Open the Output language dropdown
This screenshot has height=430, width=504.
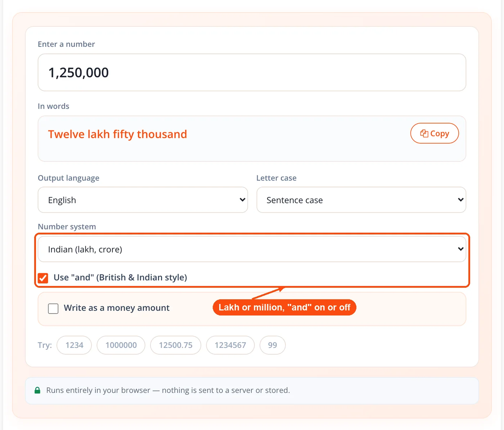click(x=143, y=200)
